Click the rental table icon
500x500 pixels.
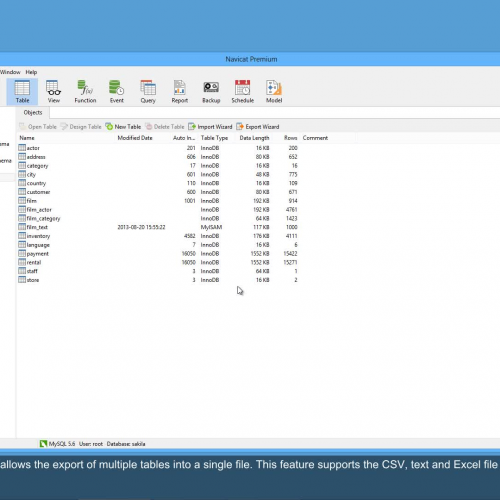click(22, 262)
